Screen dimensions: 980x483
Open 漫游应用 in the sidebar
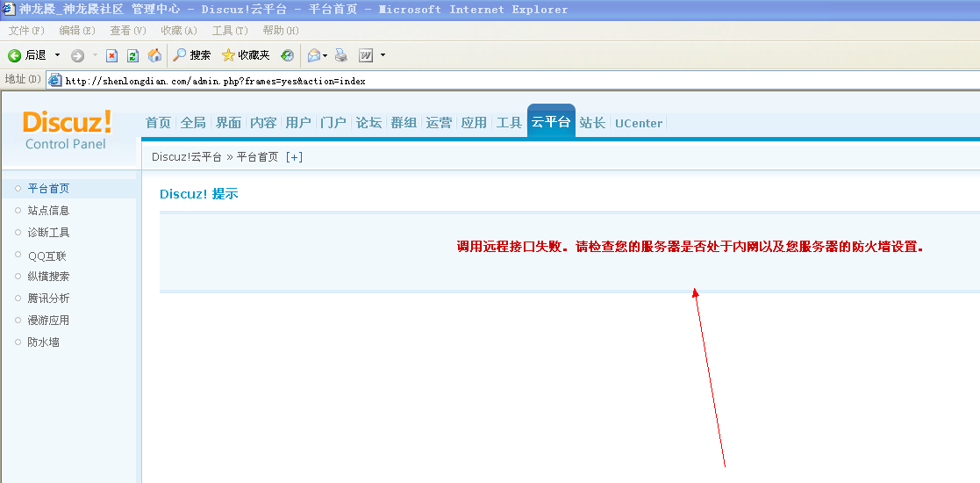click(49, 321)
